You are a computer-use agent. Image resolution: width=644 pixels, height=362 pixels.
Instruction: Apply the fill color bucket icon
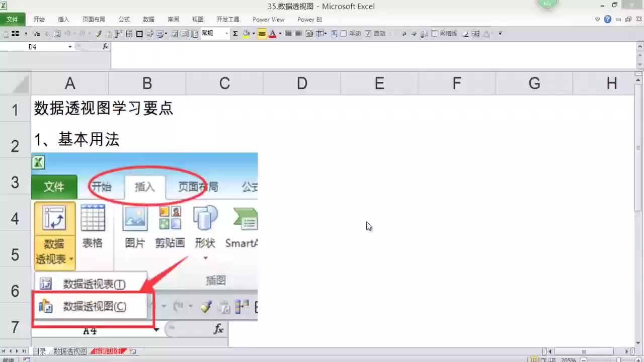[x=246, y=34]
